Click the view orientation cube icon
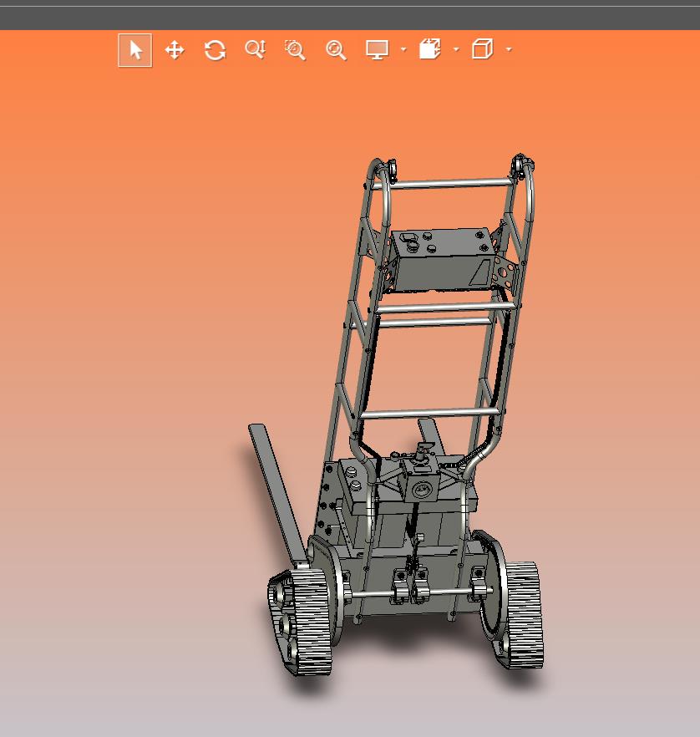The height and width of the screenshot is (737, 700). click(x=483, y=48)
